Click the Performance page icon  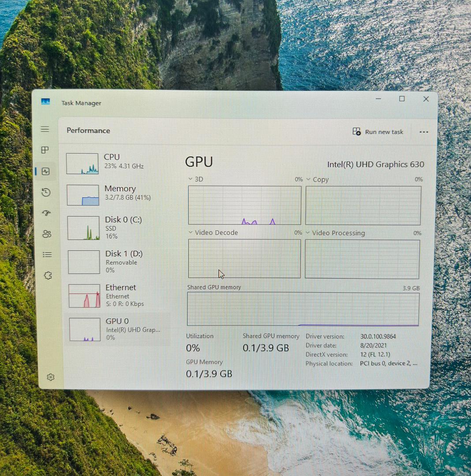tap(45, 171)
